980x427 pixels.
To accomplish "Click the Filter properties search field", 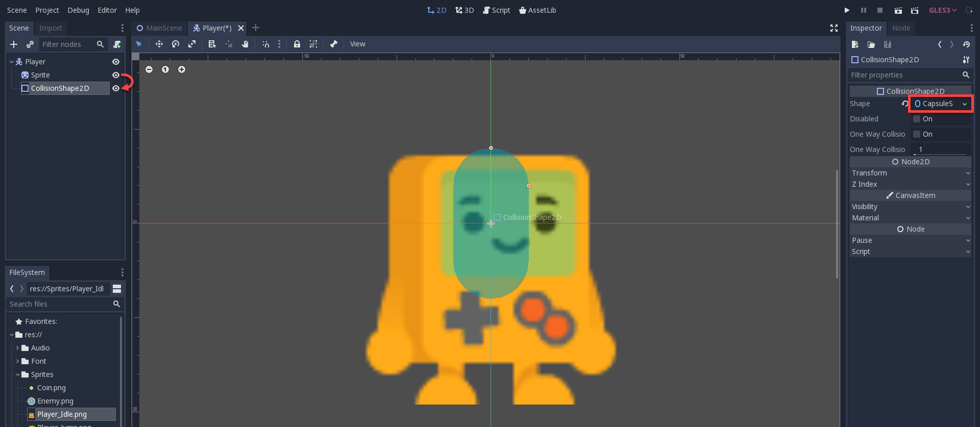I will click(x=904, y=75).
